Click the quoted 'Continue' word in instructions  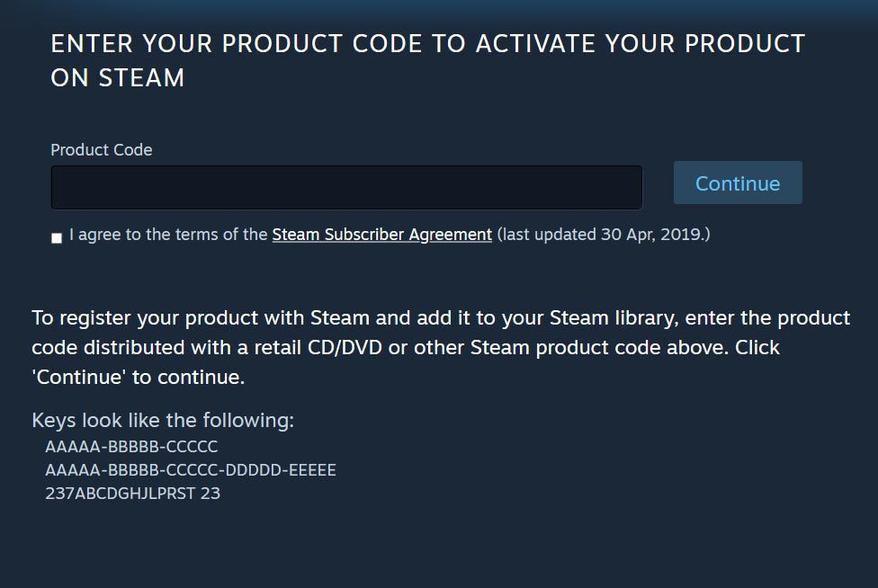pyautogui.click(x=79, y=377)
